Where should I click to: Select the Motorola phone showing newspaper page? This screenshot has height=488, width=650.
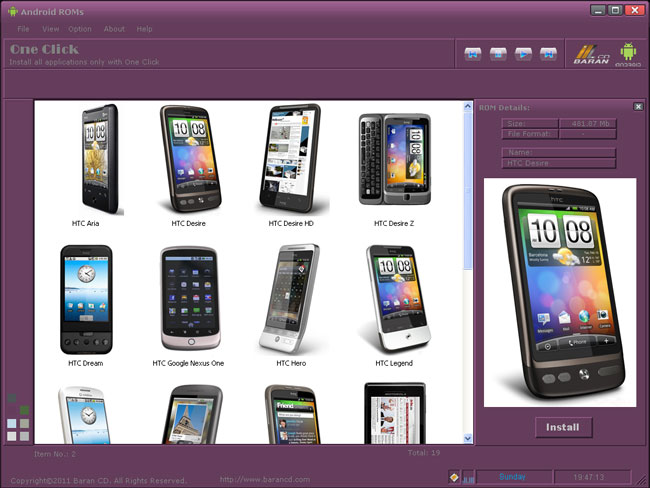pyautogui.click(x=395, y=413)
